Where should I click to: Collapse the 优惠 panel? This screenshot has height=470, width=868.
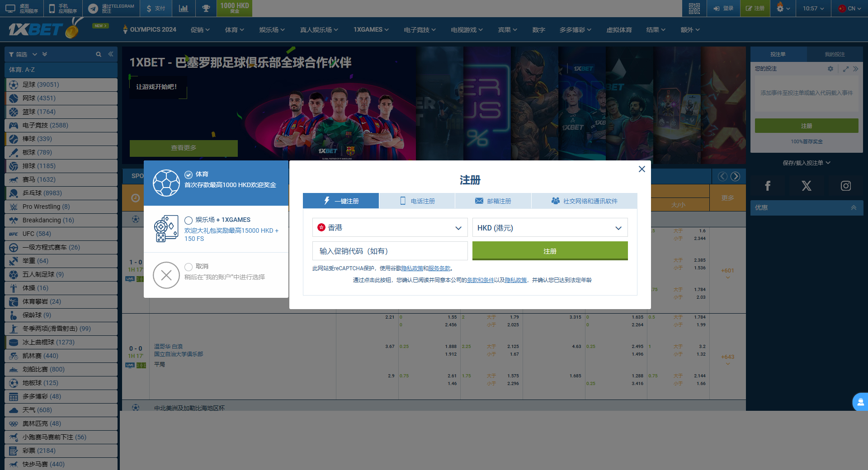[854, 207]
